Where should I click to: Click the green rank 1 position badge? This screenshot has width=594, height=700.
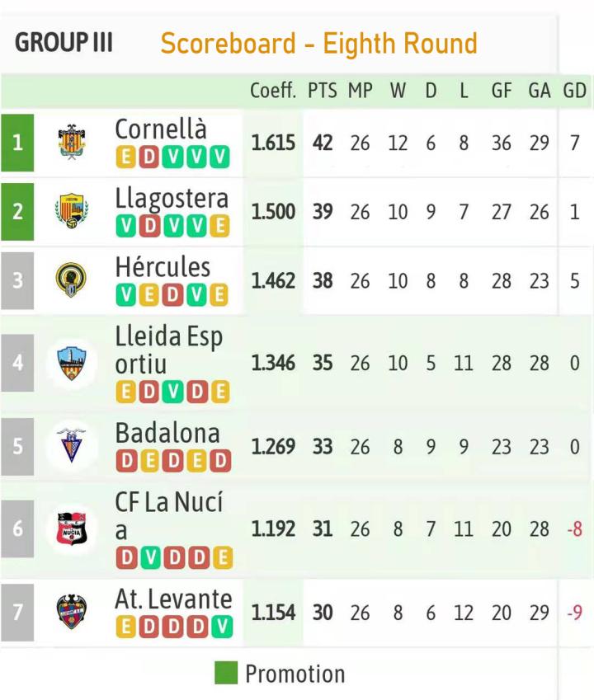(x=17, y=143)
